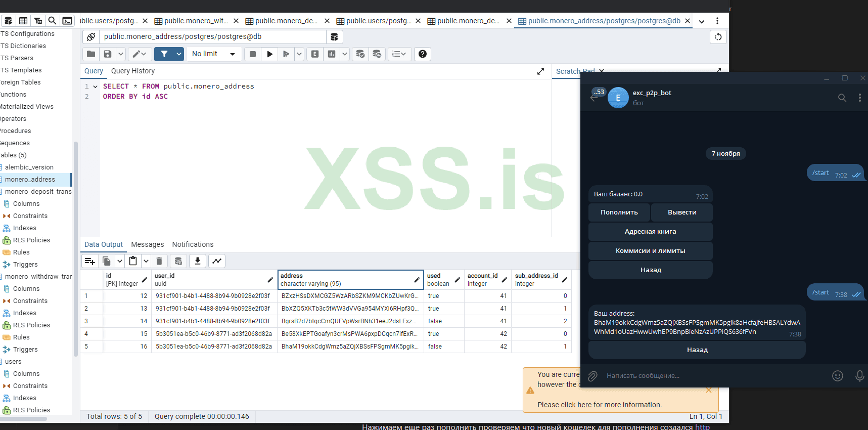Switch to the Messages tab

tap(148, 245)
